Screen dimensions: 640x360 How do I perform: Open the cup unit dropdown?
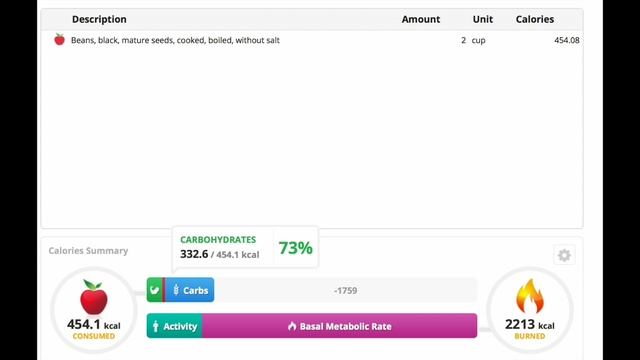click(x=478, y=40)
